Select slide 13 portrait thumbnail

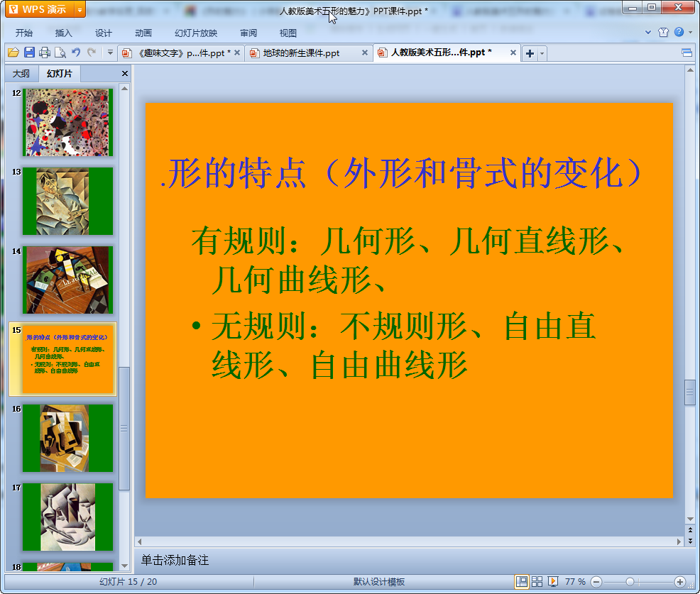68,202
